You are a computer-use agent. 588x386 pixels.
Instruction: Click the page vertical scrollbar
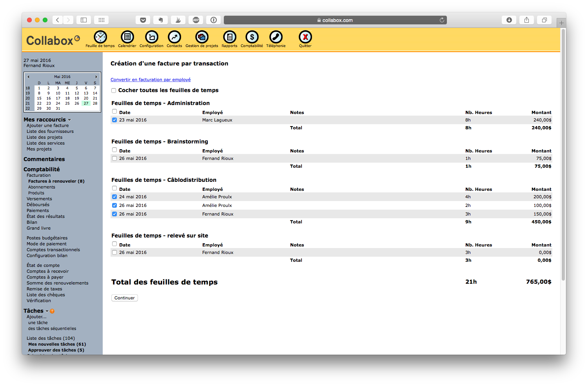pyautogui.click(x=563, y=154)
